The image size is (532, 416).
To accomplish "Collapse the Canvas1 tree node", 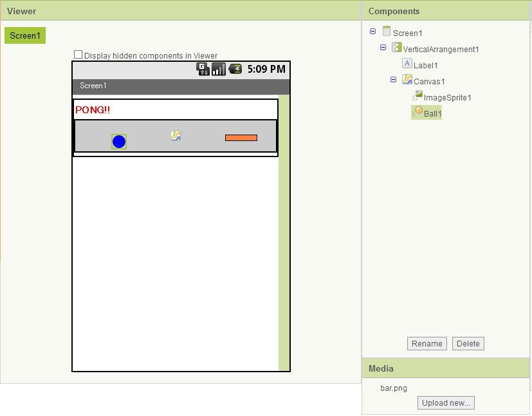I will [394, 80].
